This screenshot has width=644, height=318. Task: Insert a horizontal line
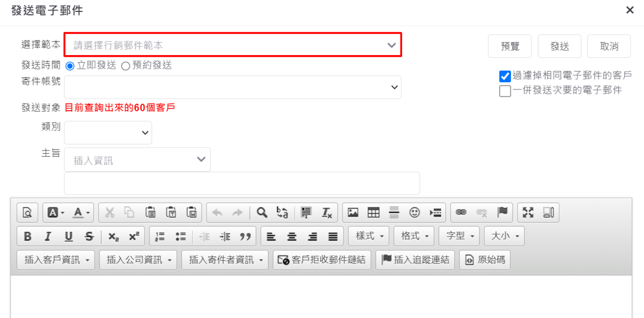394,213
